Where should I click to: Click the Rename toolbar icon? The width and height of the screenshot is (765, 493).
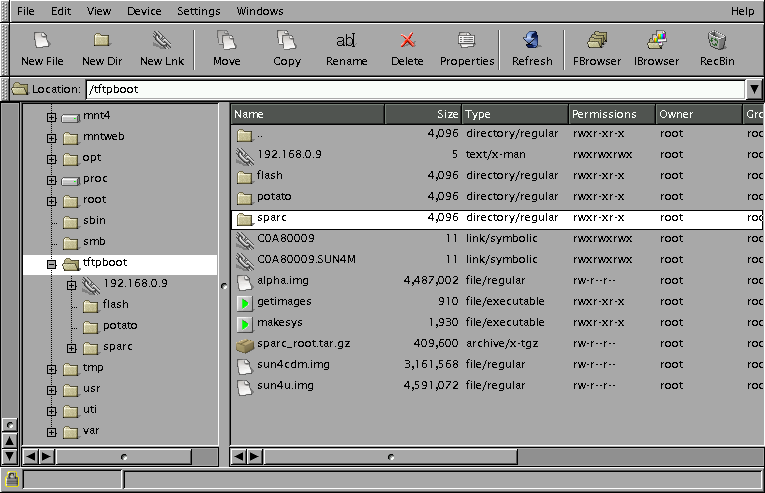346,48
